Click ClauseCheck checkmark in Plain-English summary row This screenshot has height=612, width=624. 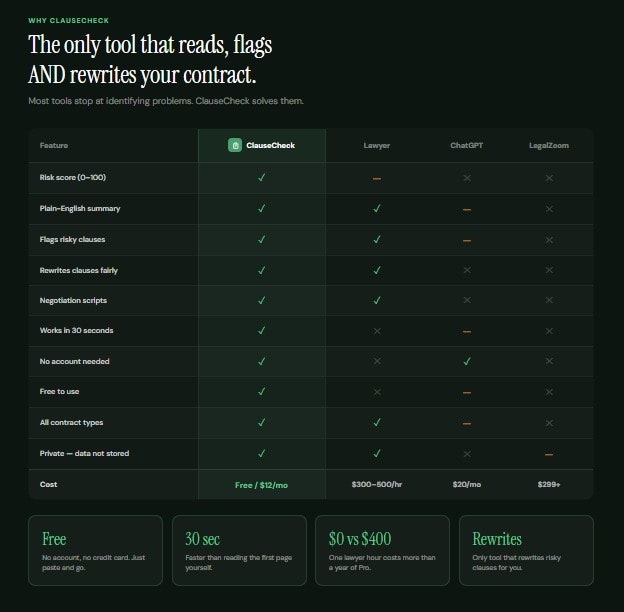pos(261,209)
